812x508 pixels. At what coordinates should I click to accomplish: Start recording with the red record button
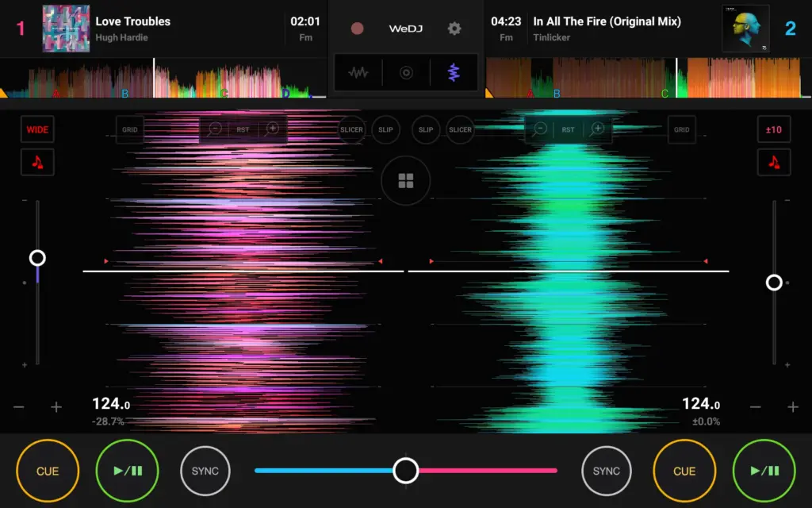pos(358,29)
